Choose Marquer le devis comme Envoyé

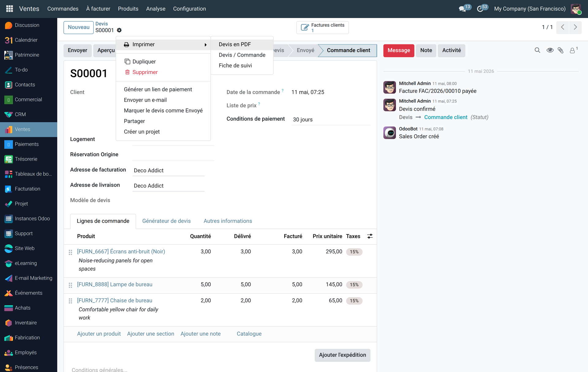tap(163, 110)
